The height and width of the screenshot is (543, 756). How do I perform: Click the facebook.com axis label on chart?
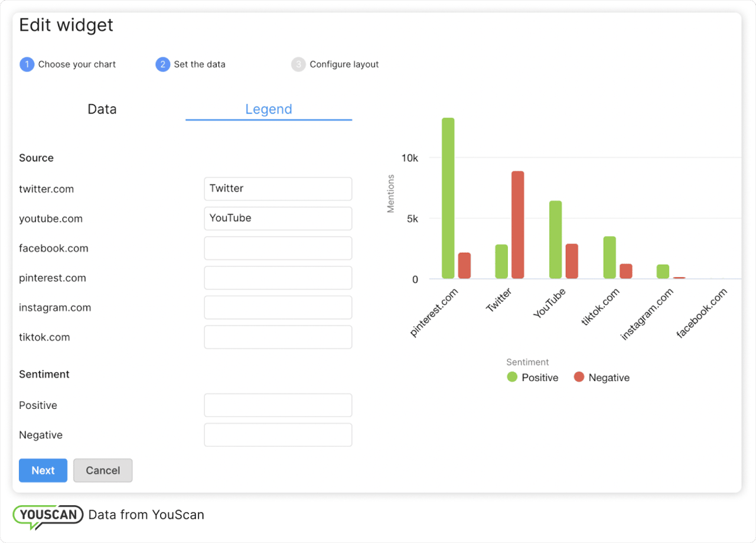[x=702, y=313]
